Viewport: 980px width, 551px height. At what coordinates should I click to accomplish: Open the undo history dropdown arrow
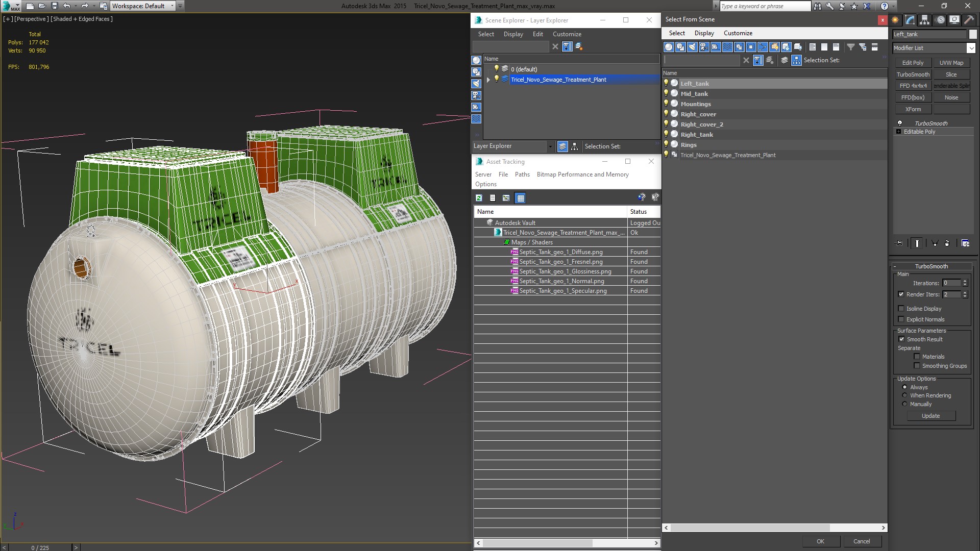(x=76, y=6)
